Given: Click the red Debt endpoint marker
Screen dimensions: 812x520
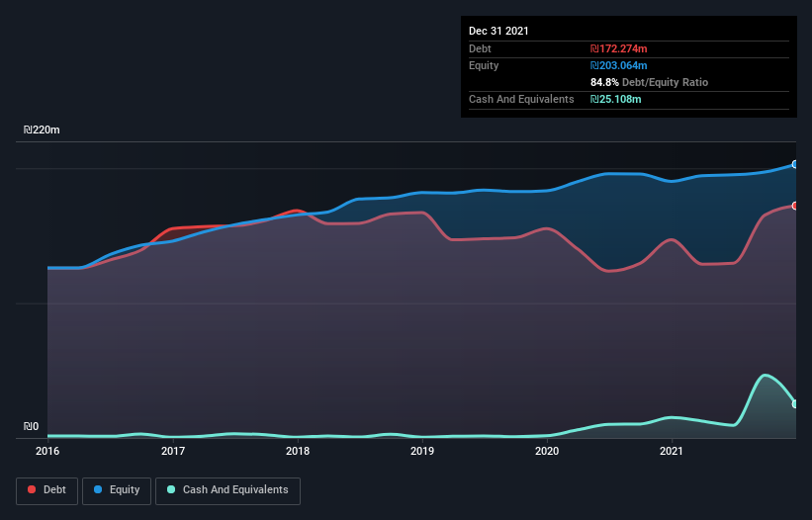Looking at the screenshot, I should (x=795, y=206).
